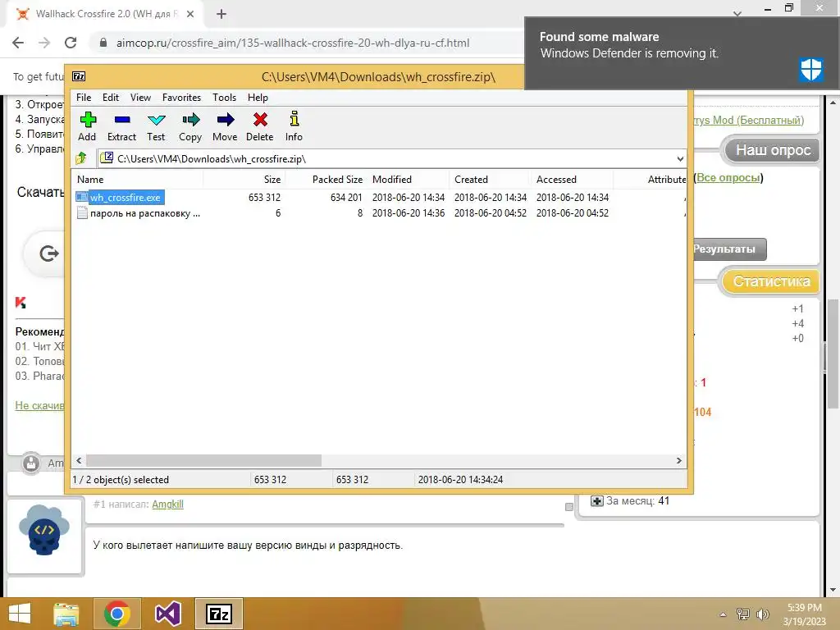This screenshot has height=630, width=840.
Task: Click the Chrome address bar URL
Action: pyautogui.click(x=293, y=43)
